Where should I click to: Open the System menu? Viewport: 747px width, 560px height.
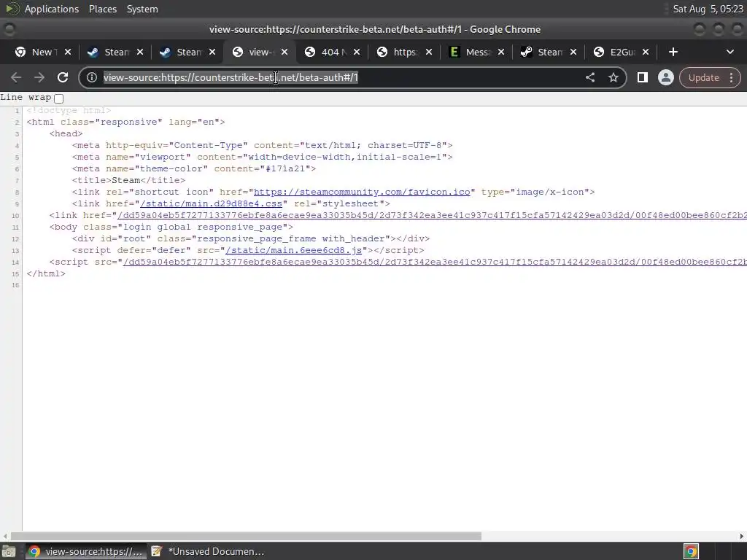coord(142,9)
